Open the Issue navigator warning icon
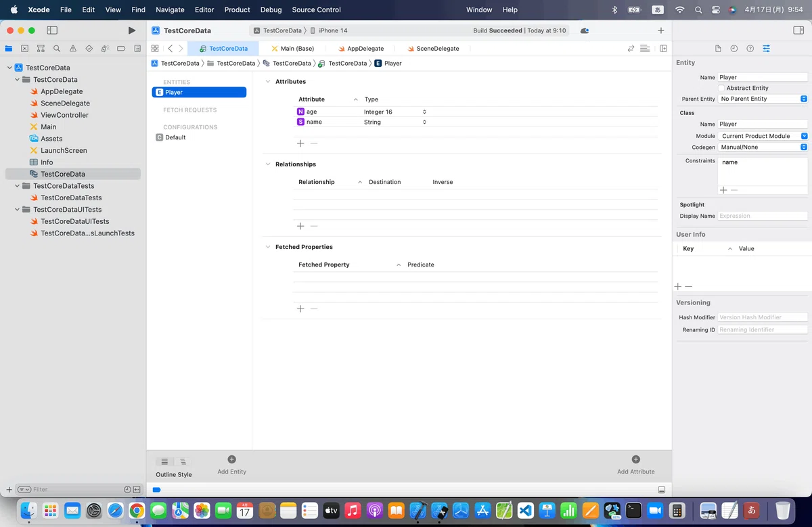 click(x=73, y=49)
